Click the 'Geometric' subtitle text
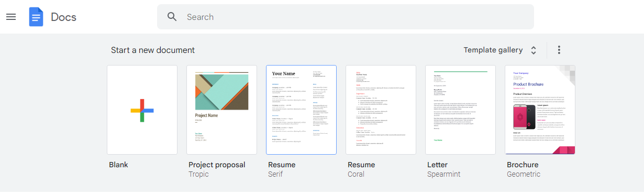This screenshot has height=194, width=644. point(524,174)
